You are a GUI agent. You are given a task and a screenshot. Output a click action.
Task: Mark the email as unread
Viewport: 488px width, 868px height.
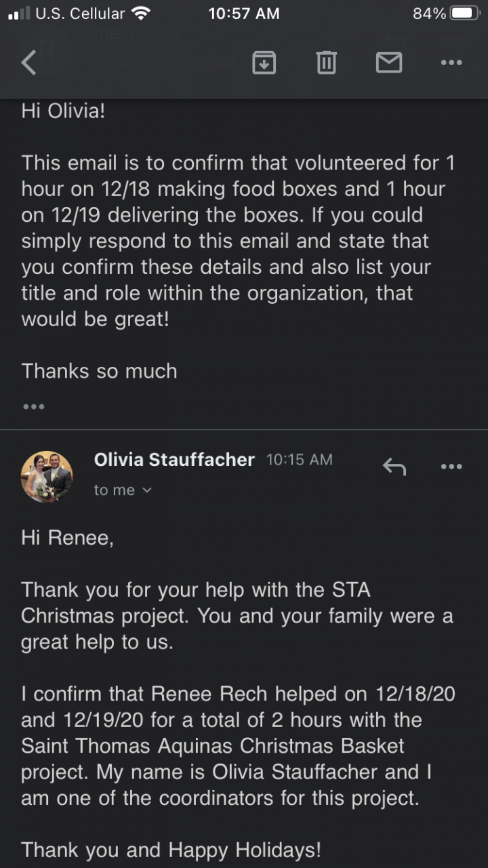point(388,62)
